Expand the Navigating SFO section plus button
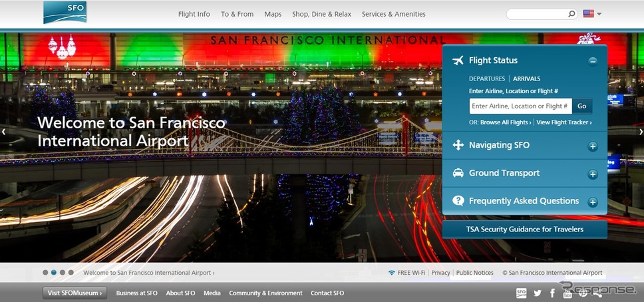The image size is (644, 302). 592,147
